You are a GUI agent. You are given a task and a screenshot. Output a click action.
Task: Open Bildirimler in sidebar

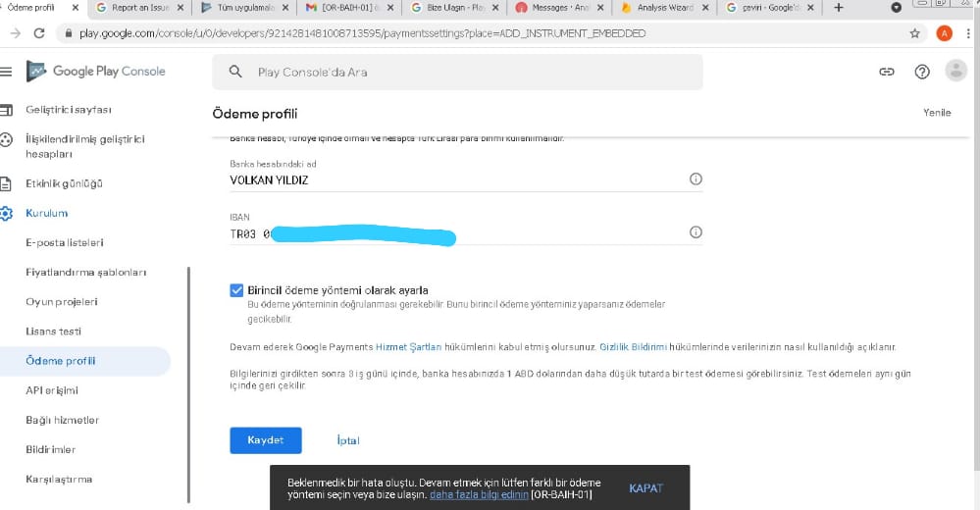click(x=51, y=449)
